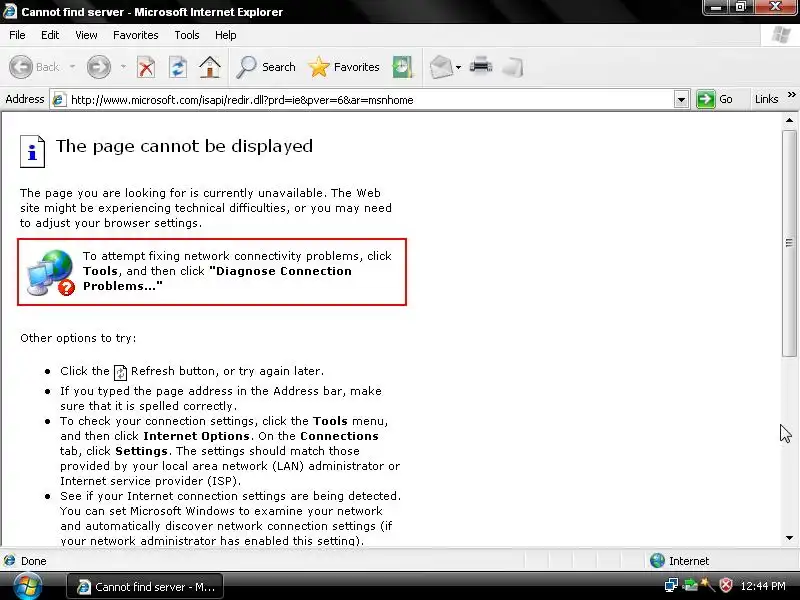Click the scroll up arrow
This screenshot has width=800, height=600.
tap(789, 121)
